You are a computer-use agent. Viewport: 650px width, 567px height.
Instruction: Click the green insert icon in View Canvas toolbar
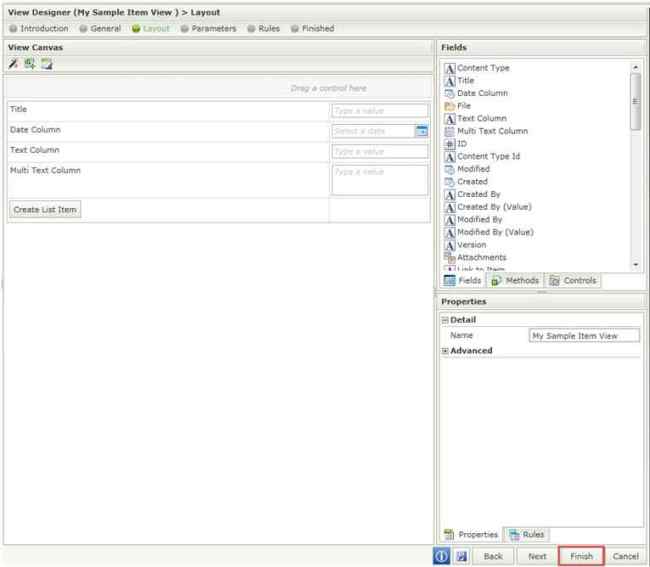click(29, 64)
